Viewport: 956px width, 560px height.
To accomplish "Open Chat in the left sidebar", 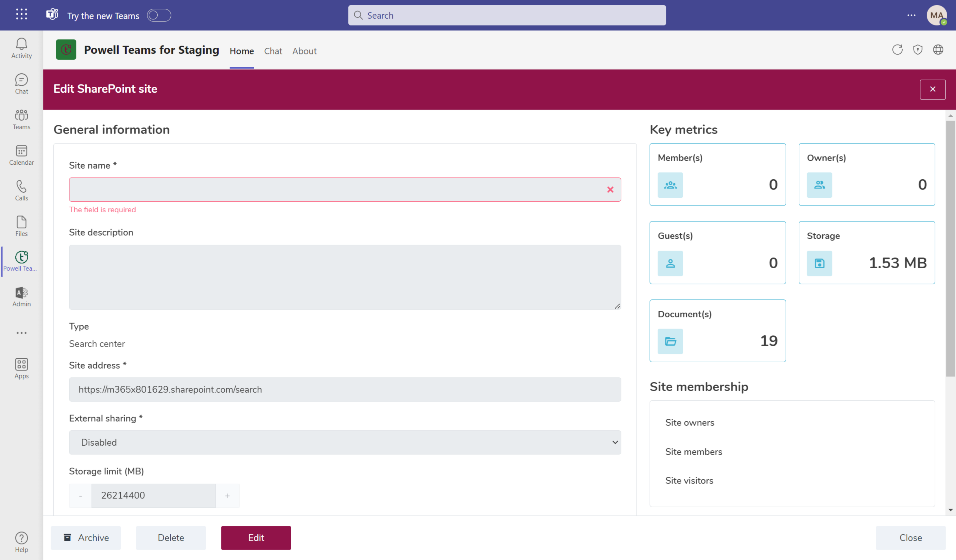I will 22,84.
